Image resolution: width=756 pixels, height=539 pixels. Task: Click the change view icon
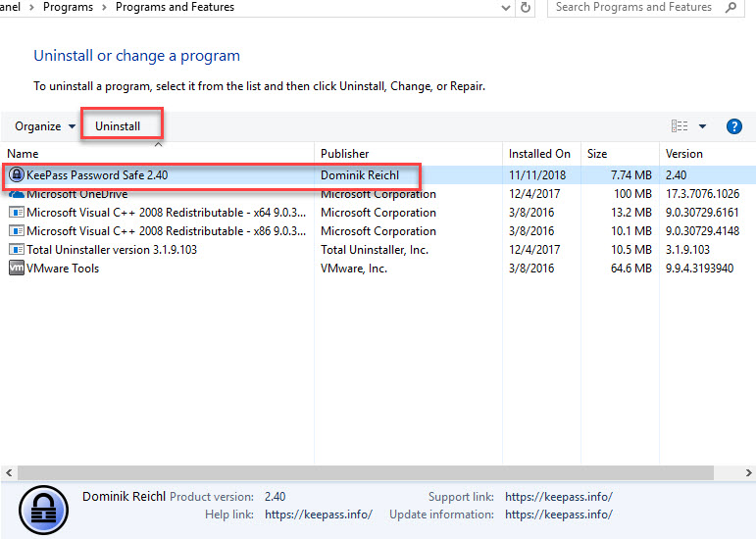point(680,126)
